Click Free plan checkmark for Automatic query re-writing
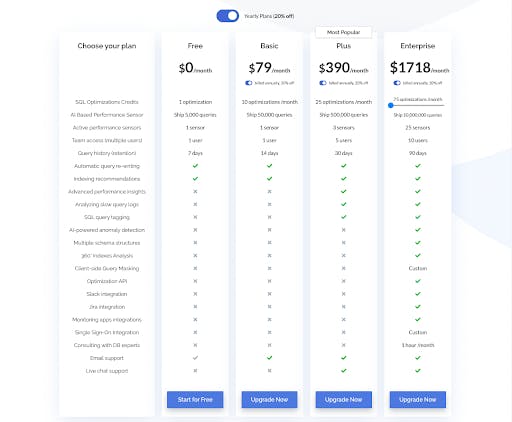Screen dimensions: 512x422 (x=195, y=166)
